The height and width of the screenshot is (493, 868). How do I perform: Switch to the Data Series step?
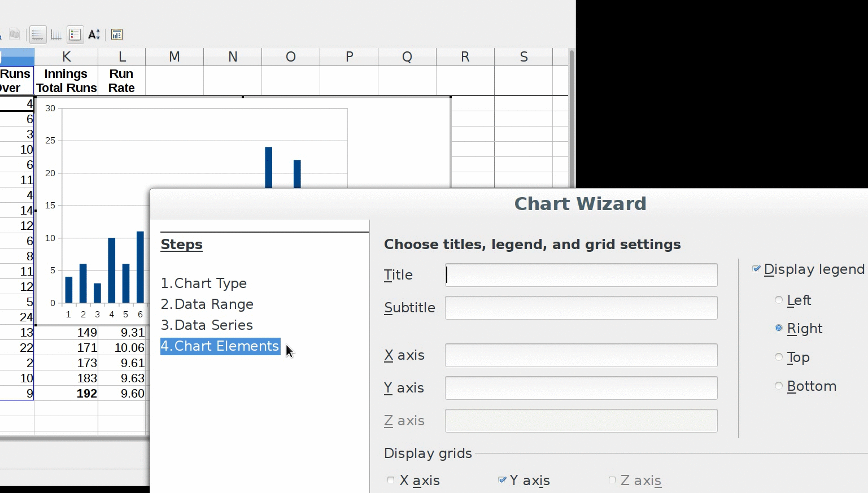click(207, 325)
